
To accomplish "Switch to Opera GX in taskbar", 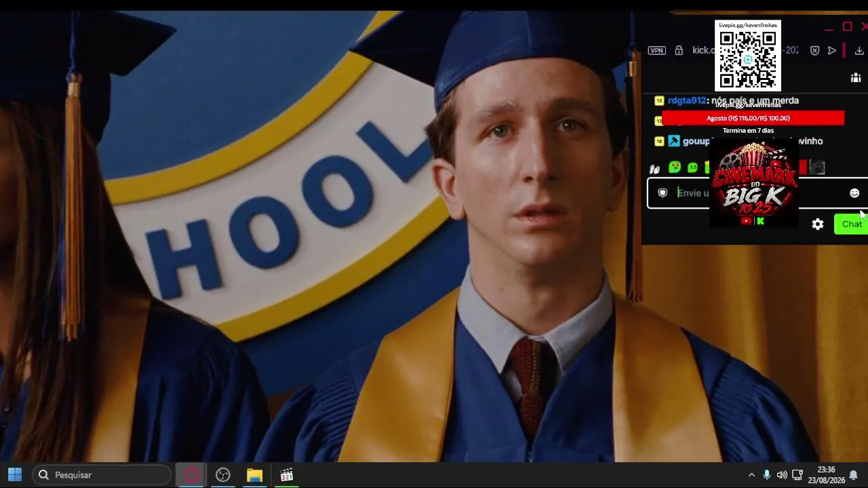I will pyautogui.click(x=191, y=475).
